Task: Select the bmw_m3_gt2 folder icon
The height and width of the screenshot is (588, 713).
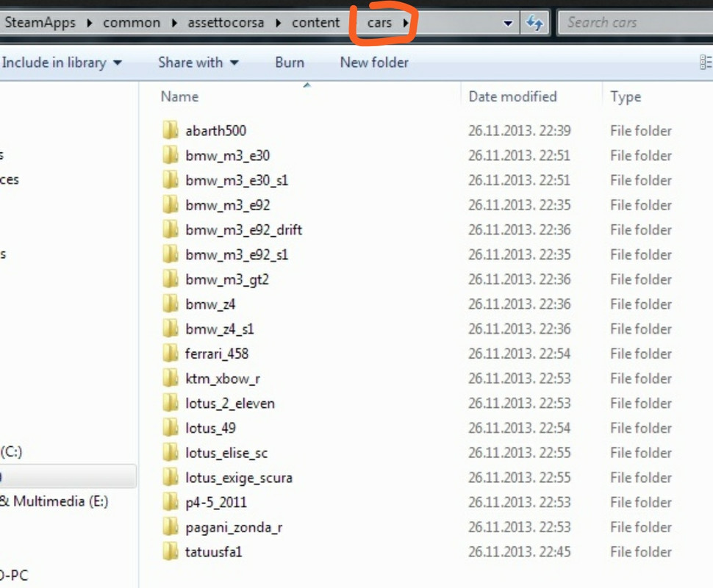Action: [x=170, y=279]
